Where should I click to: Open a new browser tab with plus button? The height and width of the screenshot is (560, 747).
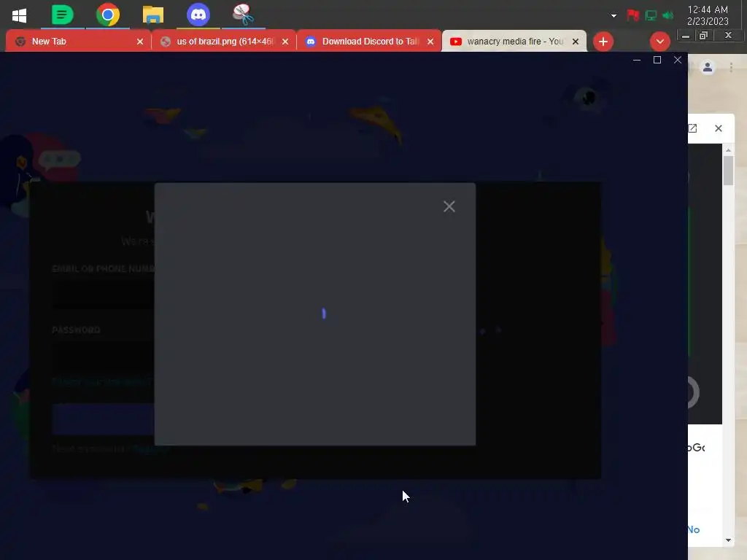click(x=603, y=42)
